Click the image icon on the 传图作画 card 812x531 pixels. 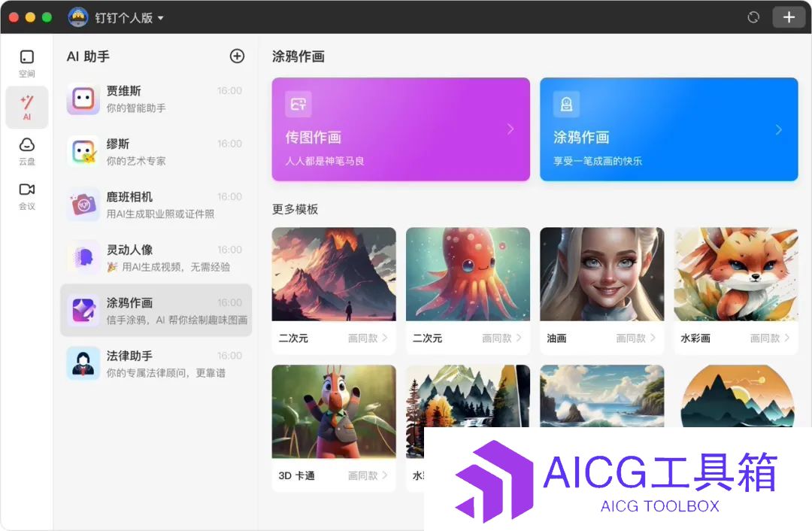298,104
